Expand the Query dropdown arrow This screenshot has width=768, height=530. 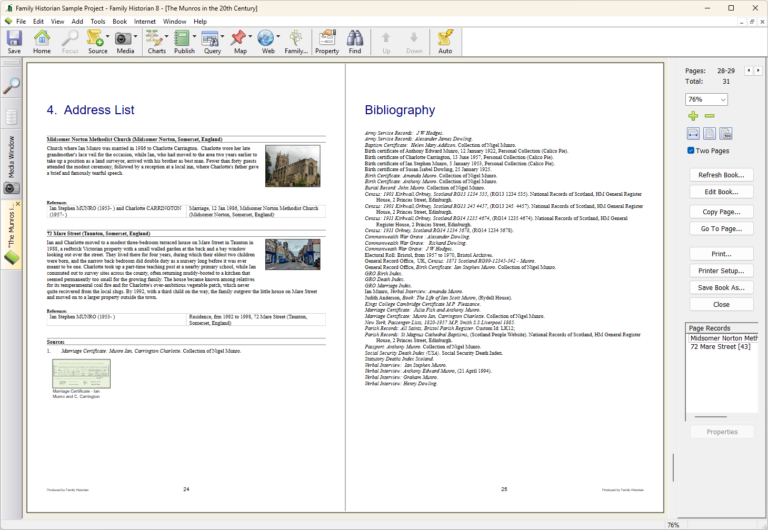[222, 36]
